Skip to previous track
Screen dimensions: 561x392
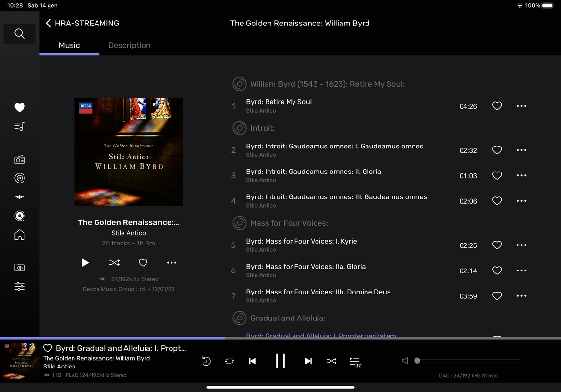pos(253,361)
